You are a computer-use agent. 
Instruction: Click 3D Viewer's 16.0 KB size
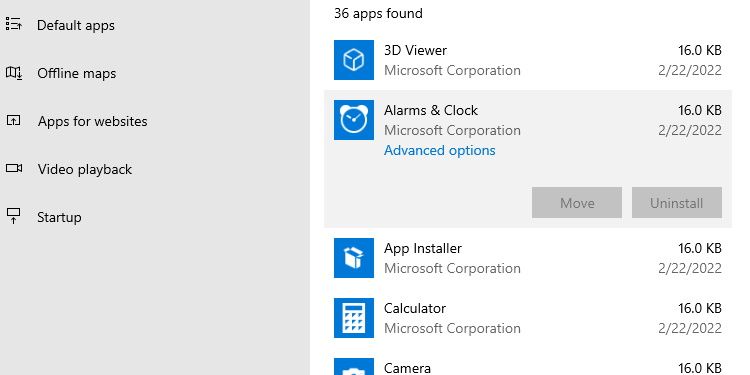point(700,50)
